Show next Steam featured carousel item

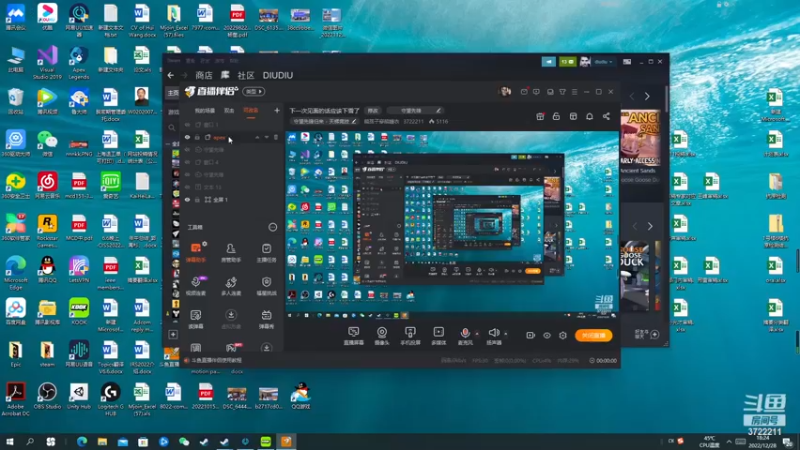coord(647,96)
